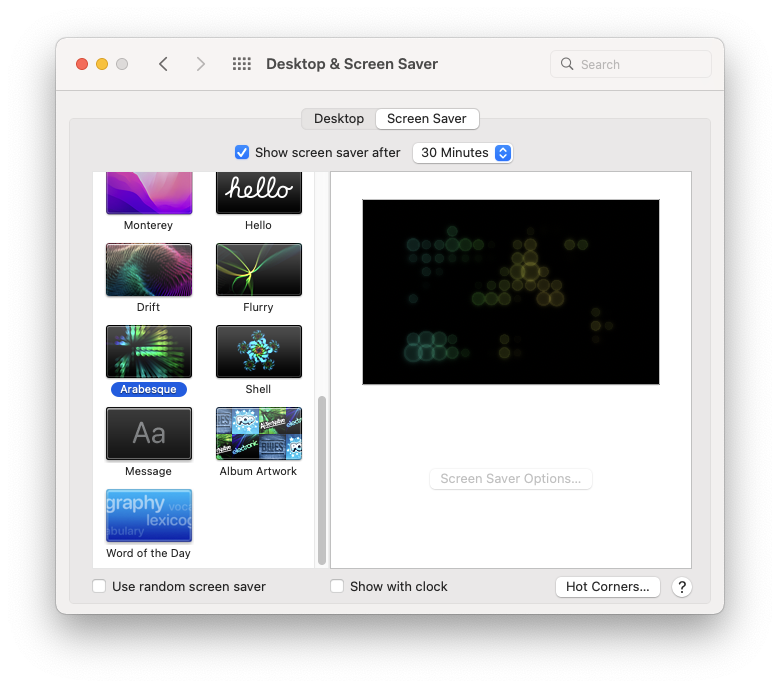
Task: Choose the Word of the Day thumbnail
Action: (x=149, y=515)
